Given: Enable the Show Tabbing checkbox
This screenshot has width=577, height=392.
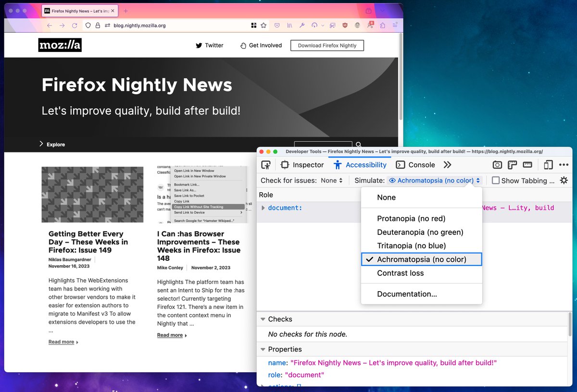Looking at the screenshot, I should pos(496,181).
